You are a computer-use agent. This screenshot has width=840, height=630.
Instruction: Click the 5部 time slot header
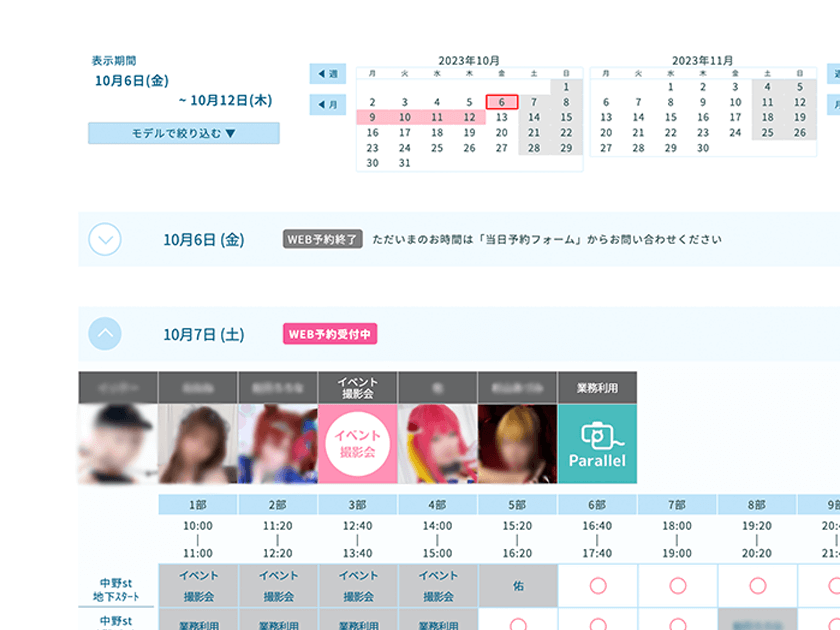coord(517,505)
